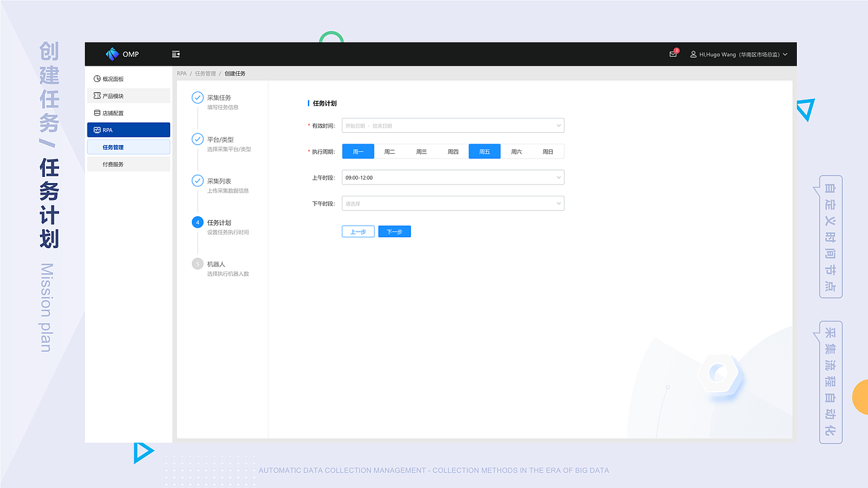868x488 pixels.
Task: Click the step 4 任务计划 circle
Action: 197,222
